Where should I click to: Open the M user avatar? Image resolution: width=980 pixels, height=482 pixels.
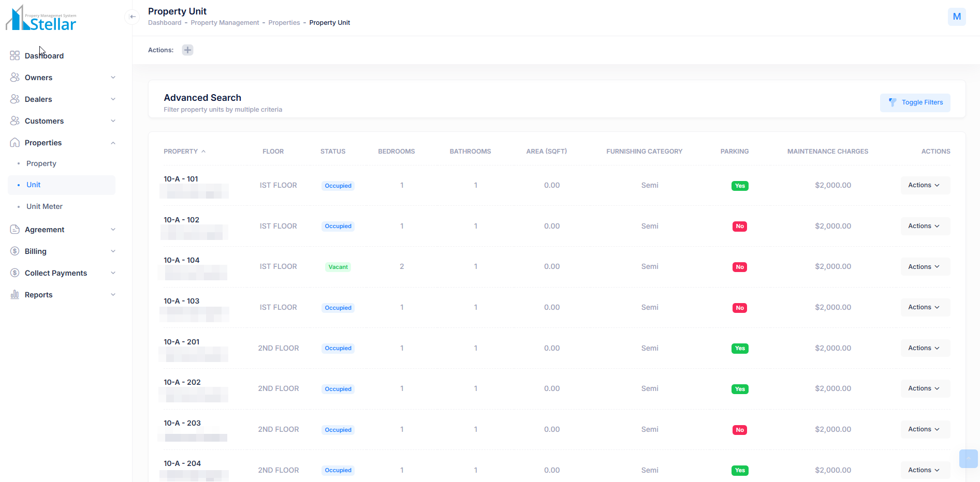956,17
